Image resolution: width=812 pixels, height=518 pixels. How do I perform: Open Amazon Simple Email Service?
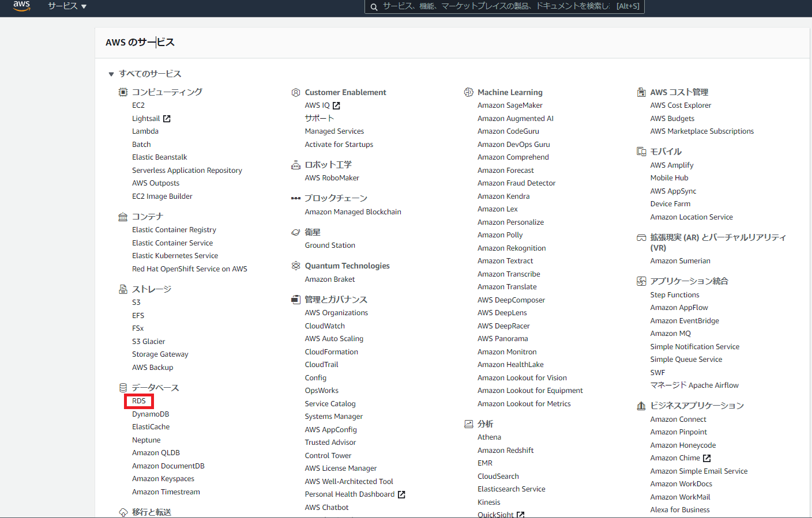click(x=699, y=471)
